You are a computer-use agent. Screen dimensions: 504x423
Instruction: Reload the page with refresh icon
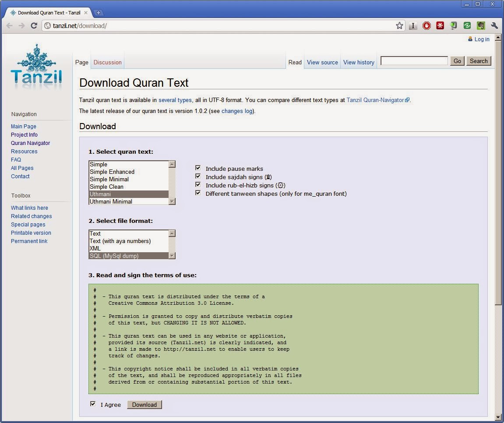click(34, 26)
